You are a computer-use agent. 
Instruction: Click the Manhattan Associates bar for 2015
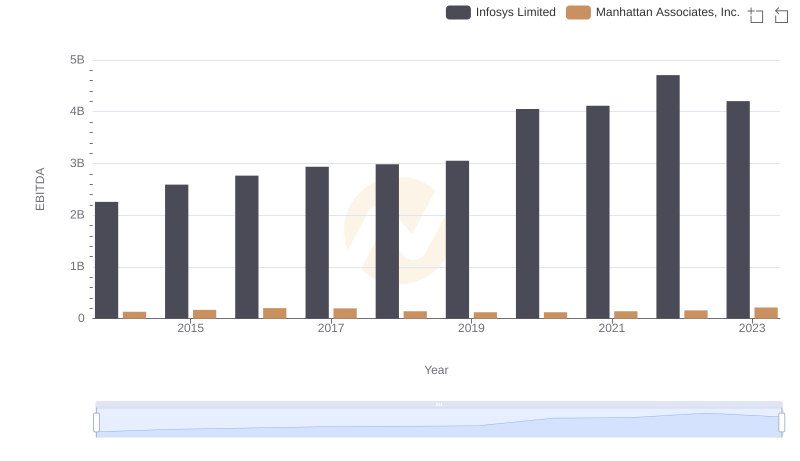(205, 314)
